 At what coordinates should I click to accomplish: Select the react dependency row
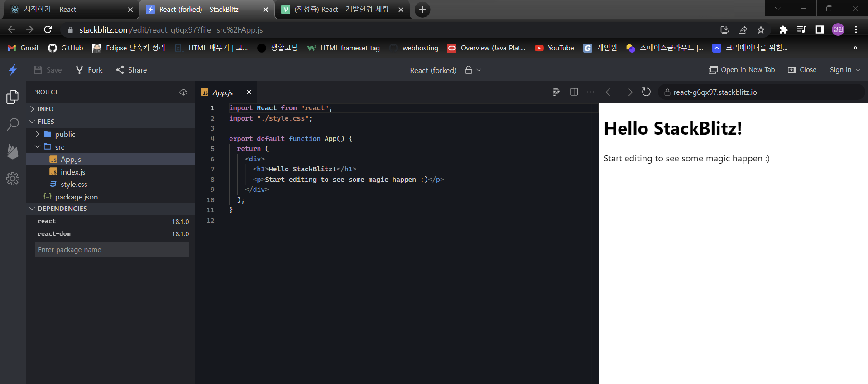pyautogui.click(x=110, y=221)
